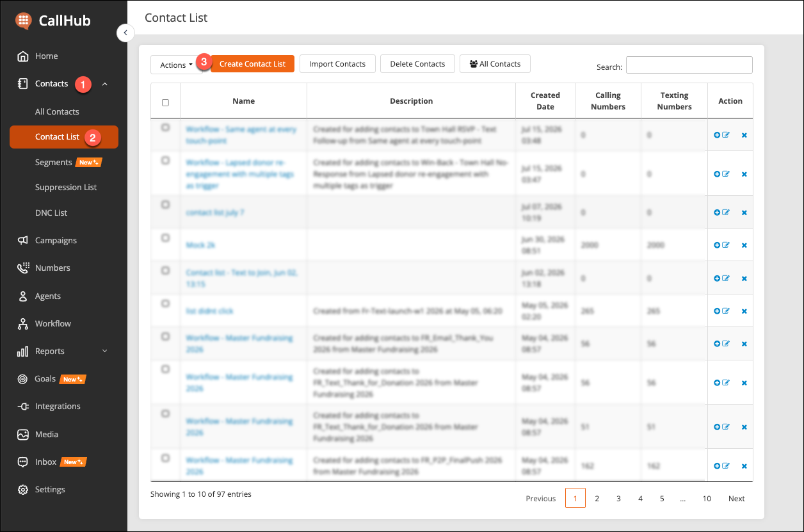Open the Actions dropdown
Viewport: 804px width, 532px height.
click(x=177, y=65)
